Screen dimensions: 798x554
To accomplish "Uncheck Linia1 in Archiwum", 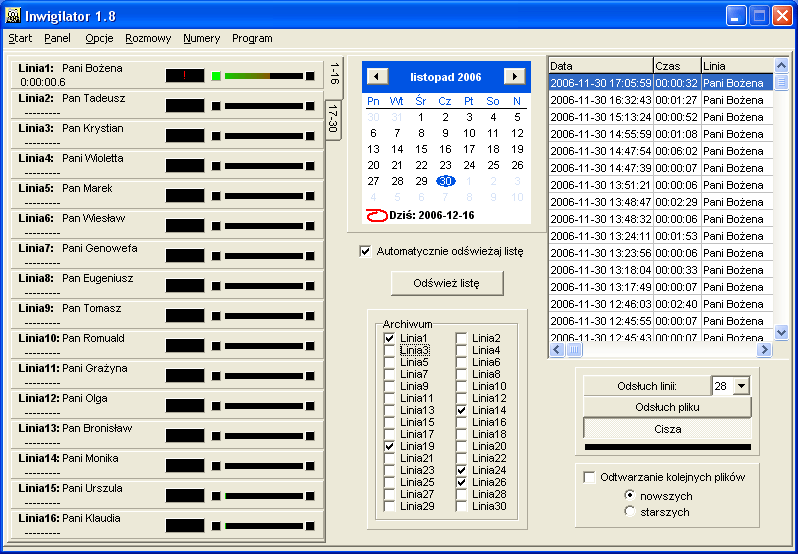I will pos(389,338).
